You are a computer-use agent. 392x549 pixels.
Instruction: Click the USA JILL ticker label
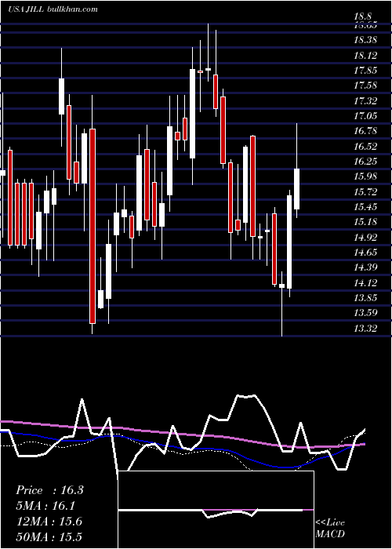(26, 9)
